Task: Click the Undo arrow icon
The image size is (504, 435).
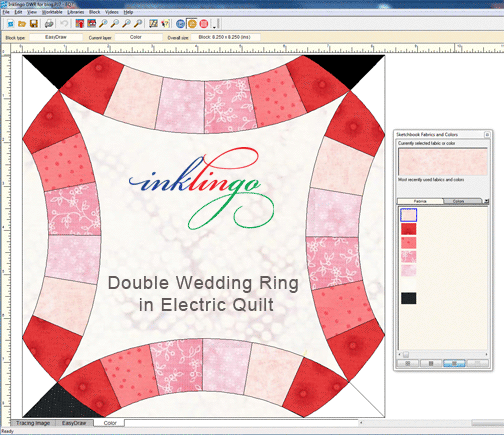Action: [x=64, y=24]
